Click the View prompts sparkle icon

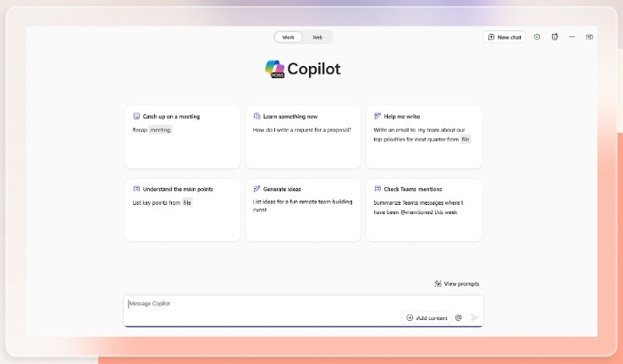[x=438, y=284]
